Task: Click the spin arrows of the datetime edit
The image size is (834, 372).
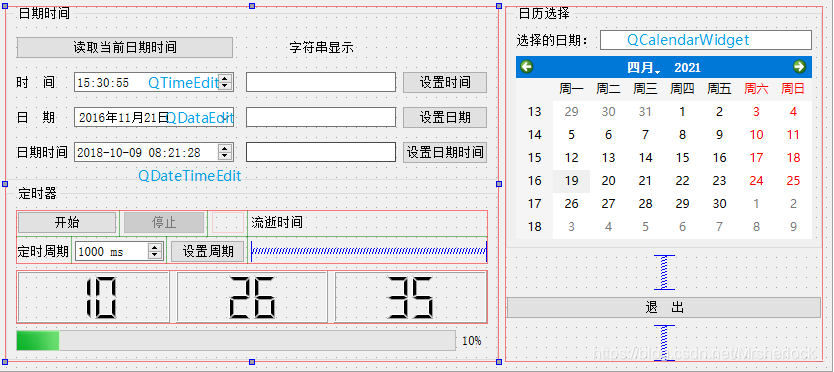Action: (x=225, y=152)
